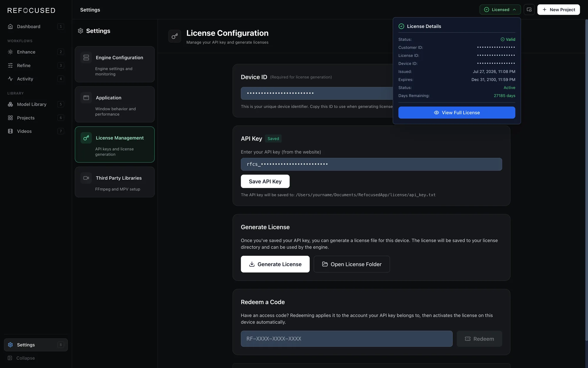Click the Active status value

tap(509, 88)
